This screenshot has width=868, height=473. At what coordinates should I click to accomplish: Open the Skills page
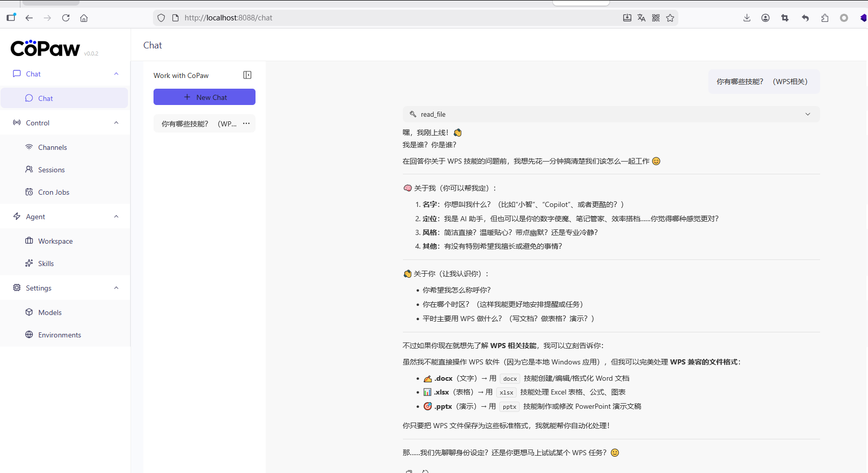pyautogui.click(x=46, y=264)
